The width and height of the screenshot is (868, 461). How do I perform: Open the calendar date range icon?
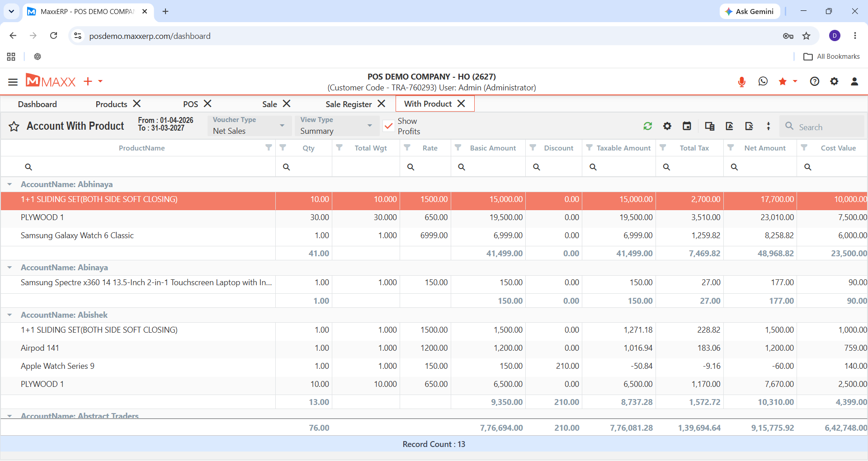point(687,126)
